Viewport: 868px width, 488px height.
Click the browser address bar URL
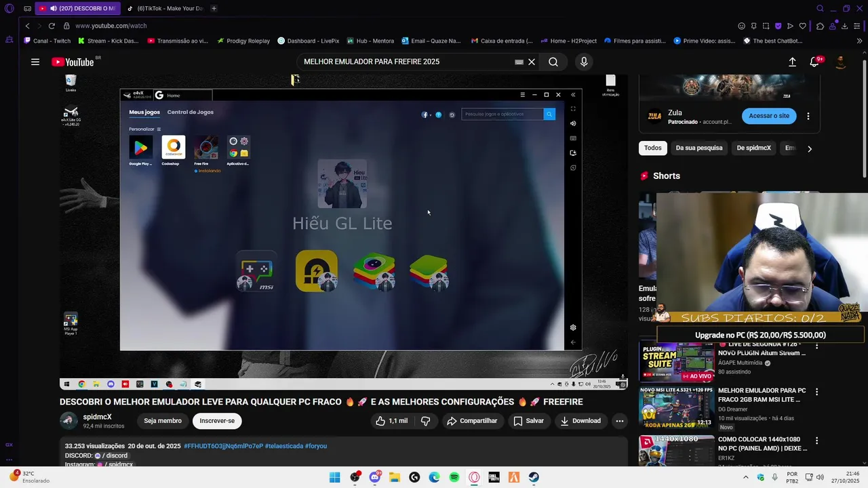point(111,26)
